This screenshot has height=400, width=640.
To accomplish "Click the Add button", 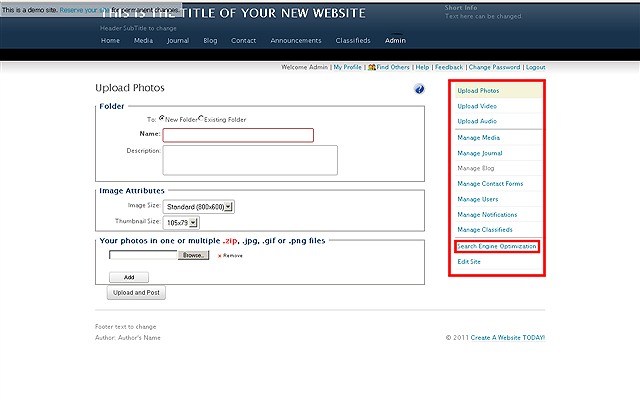I will [x=129, y=277].
